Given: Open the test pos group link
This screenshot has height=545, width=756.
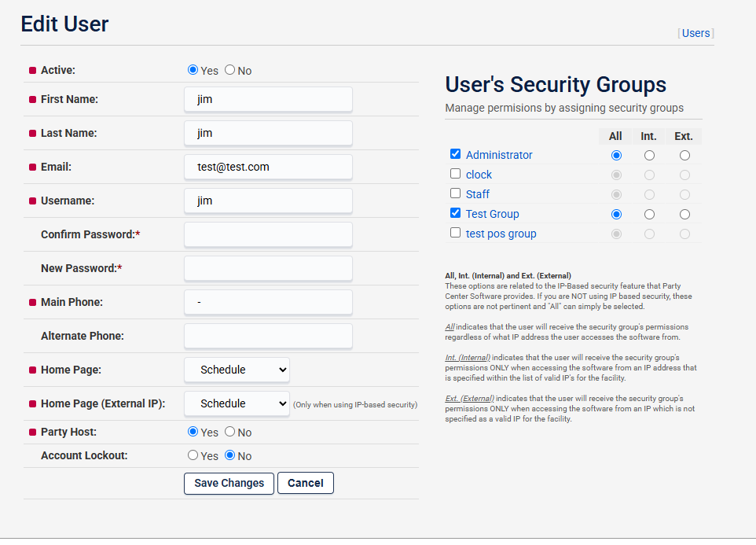Looking at the screenshot, I should [501, 234].
